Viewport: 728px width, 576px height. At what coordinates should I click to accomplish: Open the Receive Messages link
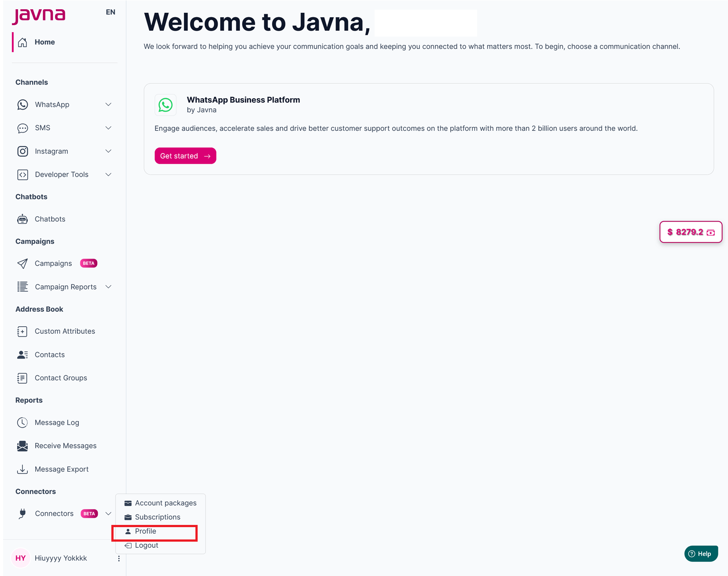point(66,446)
